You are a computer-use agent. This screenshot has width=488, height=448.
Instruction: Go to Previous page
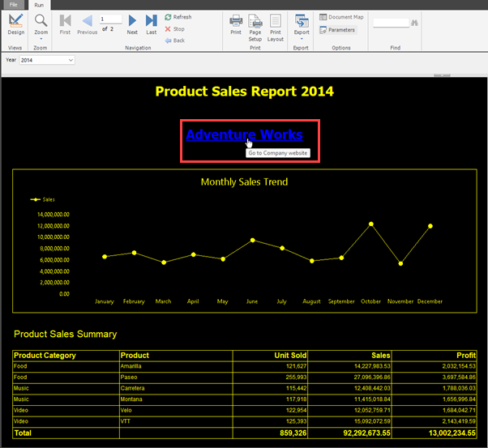click(88, 24)
